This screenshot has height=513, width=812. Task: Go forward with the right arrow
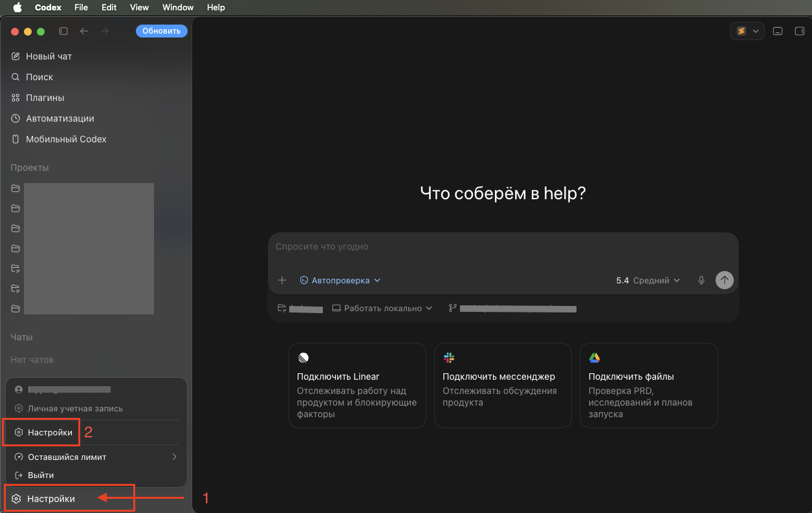point(105,31)
